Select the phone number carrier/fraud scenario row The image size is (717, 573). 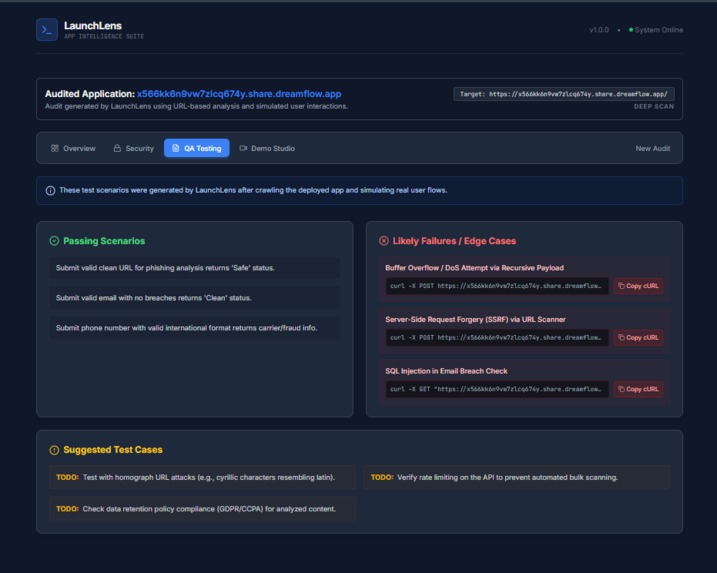194,328
